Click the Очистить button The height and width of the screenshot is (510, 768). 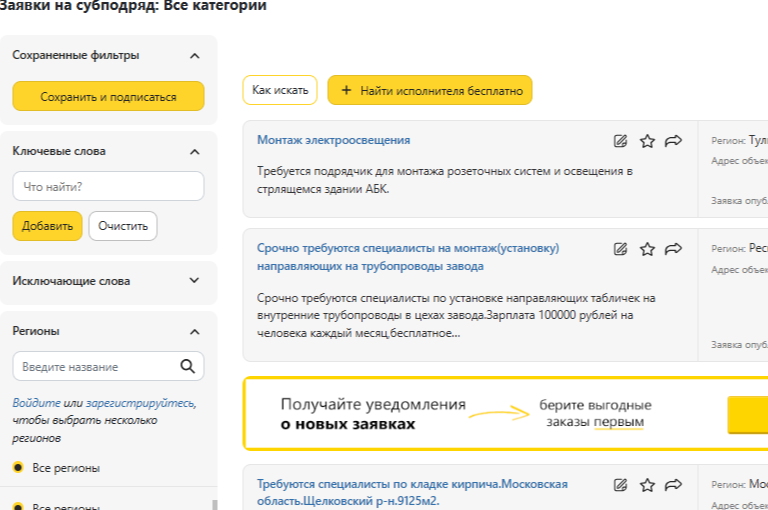tap(123, 226)
